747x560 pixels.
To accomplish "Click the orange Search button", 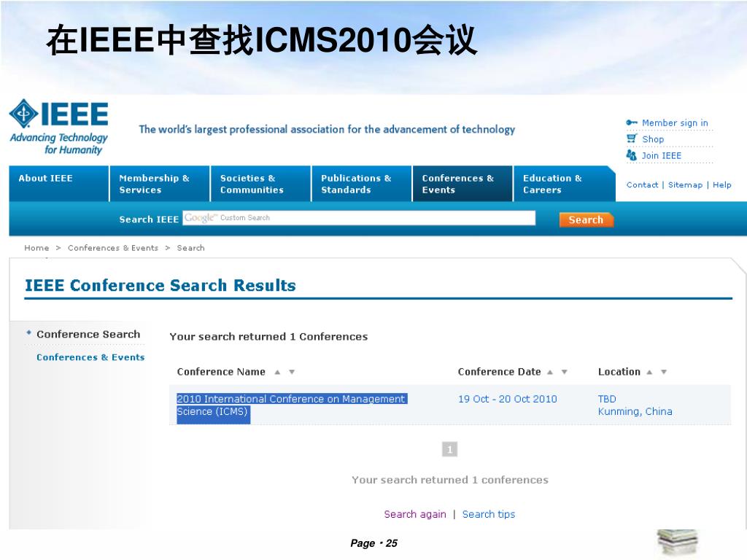I will pos(586,219).
